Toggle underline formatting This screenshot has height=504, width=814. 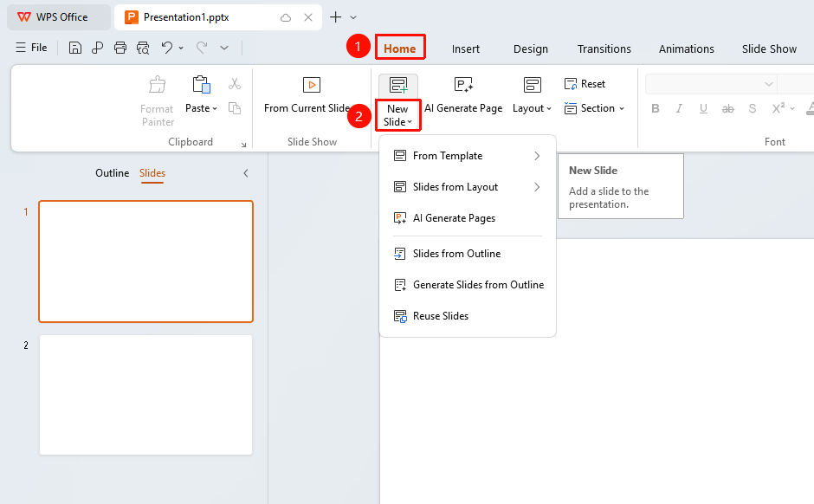tap(703, 108)
